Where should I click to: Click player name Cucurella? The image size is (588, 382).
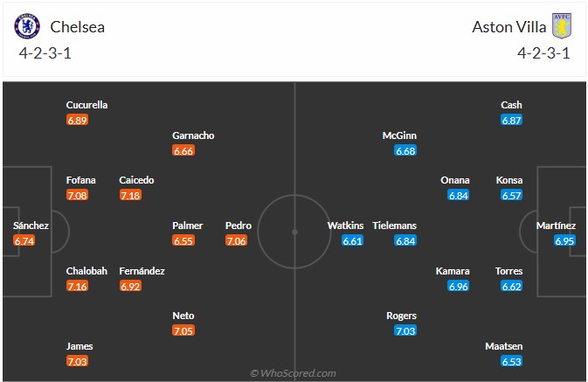(x=86, y=105)
